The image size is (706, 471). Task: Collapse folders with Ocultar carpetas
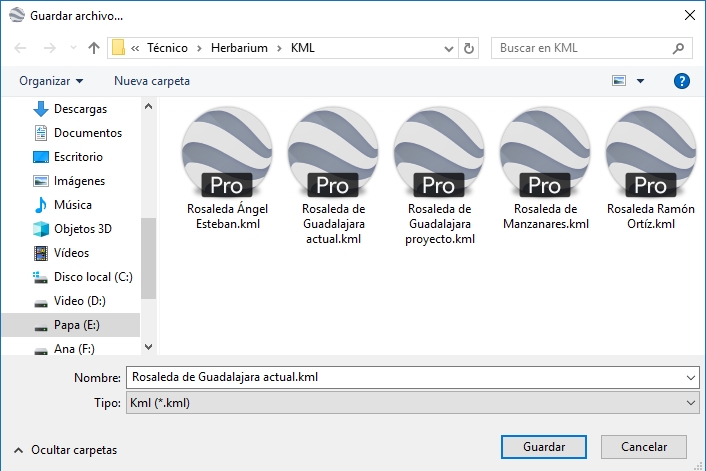[x=65, y=450]
